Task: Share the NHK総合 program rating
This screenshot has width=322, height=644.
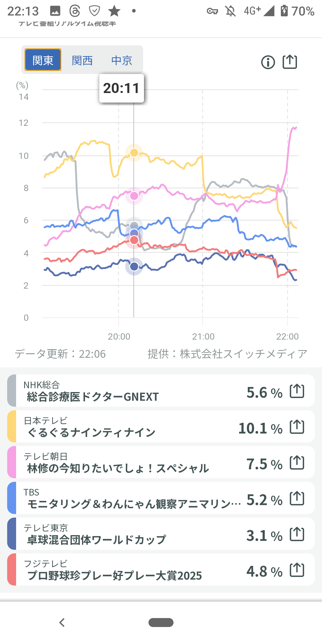Action: coord(297,391)
